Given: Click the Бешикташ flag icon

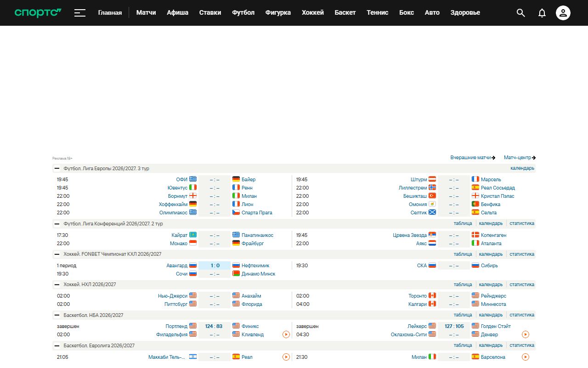Looking at the screenshot, I should (x=432, y=195).
